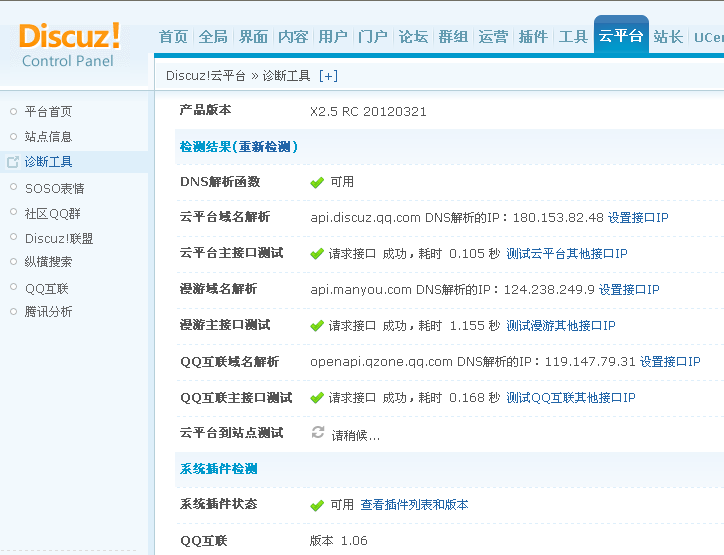Image resolution: width=724 pixels, height=555 pixels.
Task: Click 设置接口IP for api.manyou.com
Action: pyautogui.click(x=629, y=290)
